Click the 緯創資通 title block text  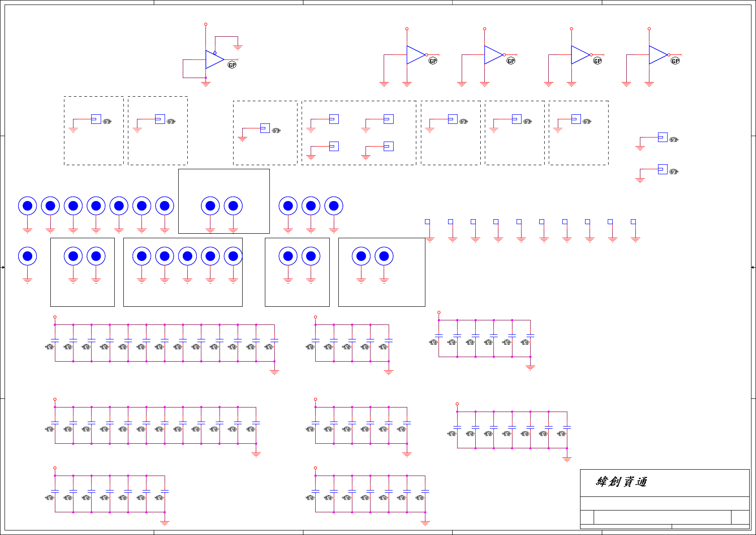tap(621, 481)
